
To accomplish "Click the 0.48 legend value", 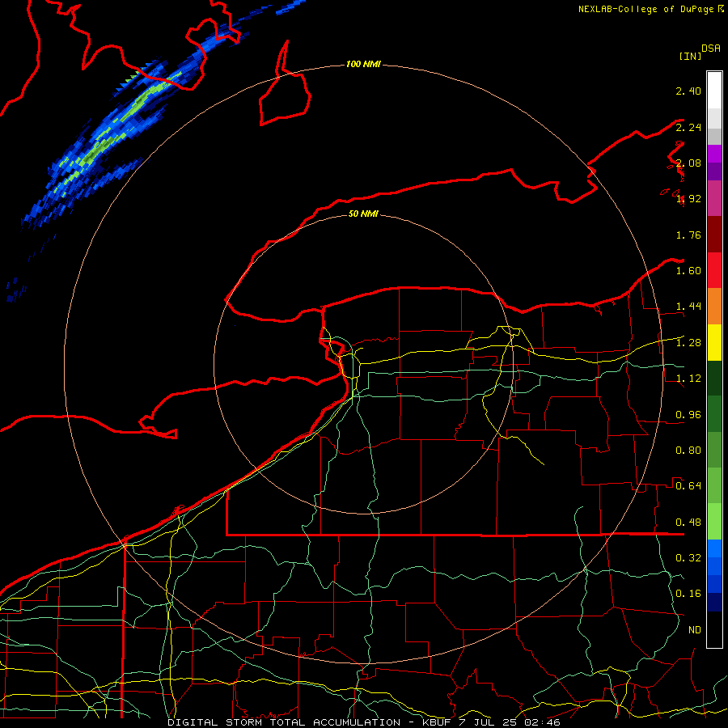I will pos(688,523).
